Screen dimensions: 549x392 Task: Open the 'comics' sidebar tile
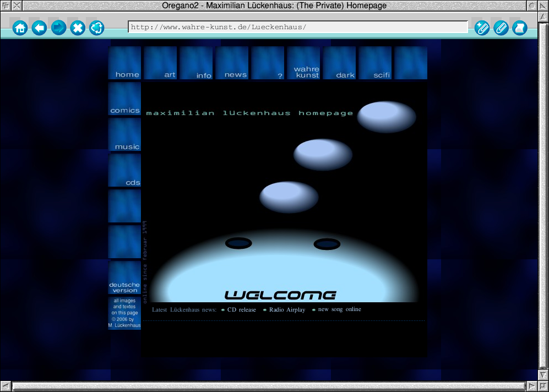[x=124, y=99]
